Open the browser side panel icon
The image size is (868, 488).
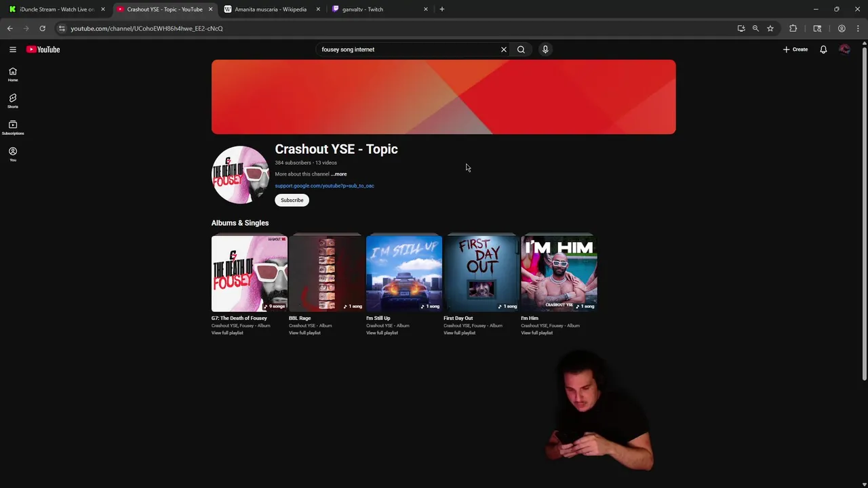click(x=817, y=28)
